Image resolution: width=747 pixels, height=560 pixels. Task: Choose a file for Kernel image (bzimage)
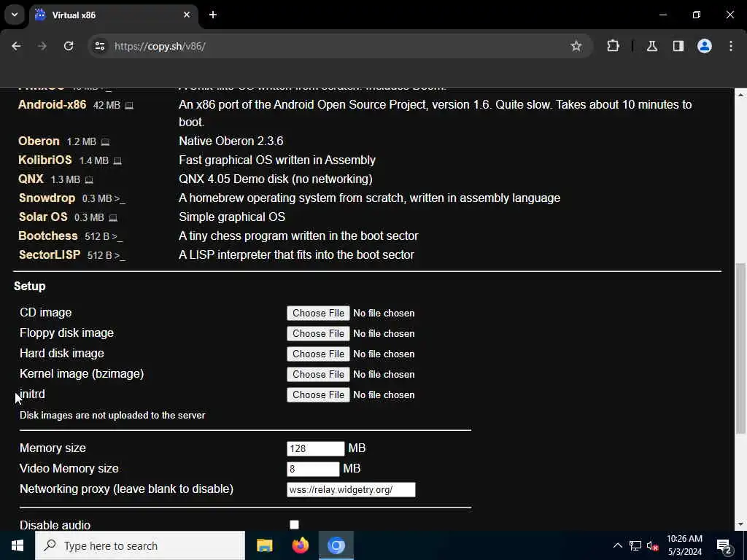tap(318, 374)
